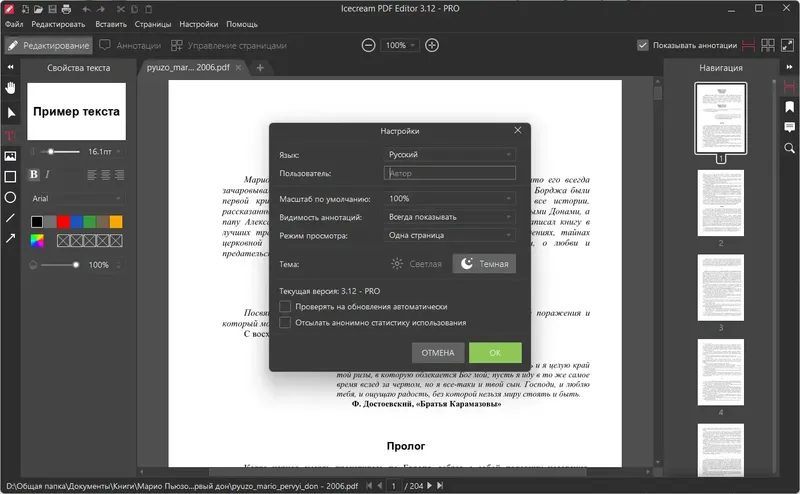Go to the previous page

[x=379, y=486]
